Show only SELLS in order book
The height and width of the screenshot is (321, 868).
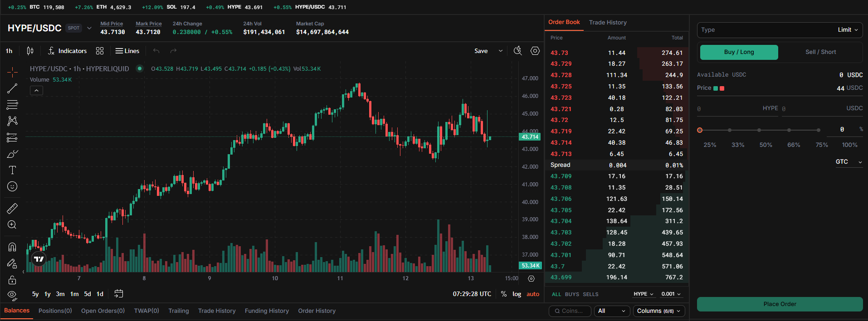(x=590, y=294)
